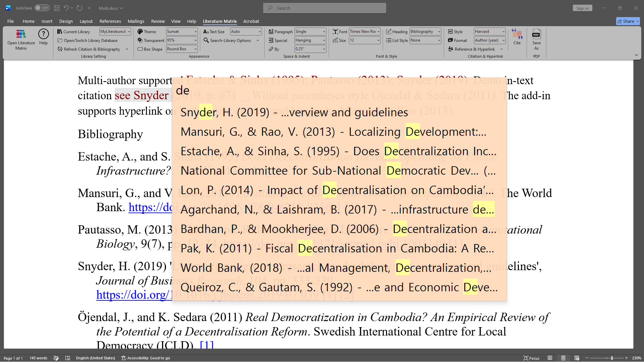Open the Times New Roman font dropdown
The image size is (644, 362).
click(378, 32)
